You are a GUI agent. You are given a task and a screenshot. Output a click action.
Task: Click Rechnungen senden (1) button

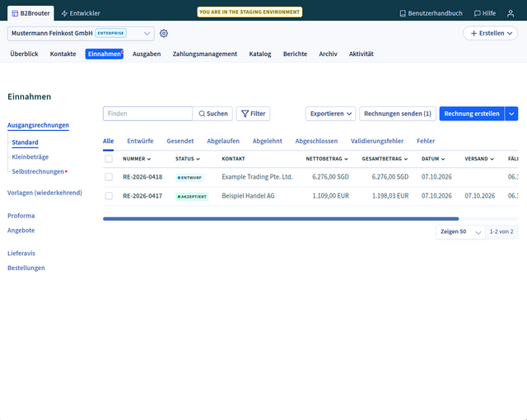click(398, 114)
